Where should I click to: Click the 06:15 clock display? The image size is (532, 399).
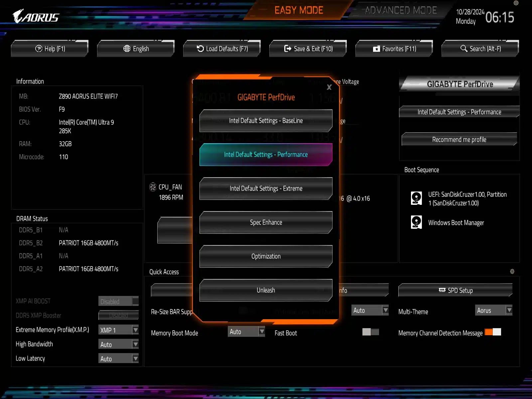[x=500, y=17]
